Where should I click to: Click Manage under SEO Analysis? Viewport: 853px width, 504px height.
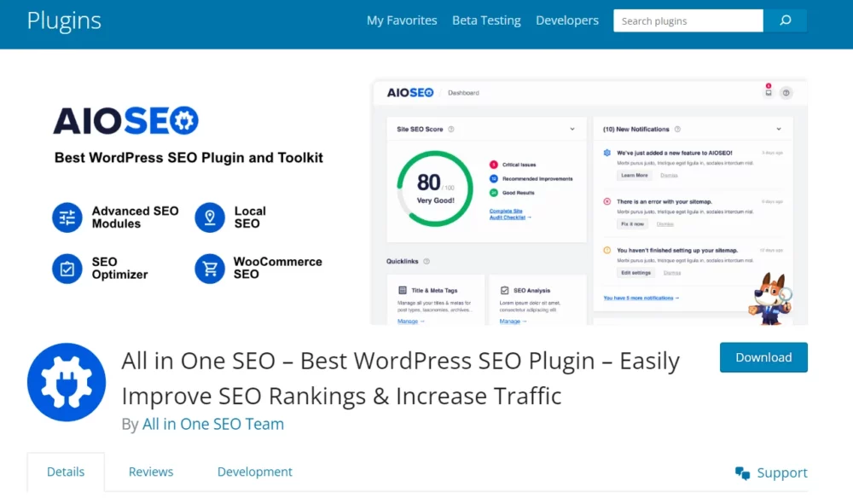click(513, 322)
